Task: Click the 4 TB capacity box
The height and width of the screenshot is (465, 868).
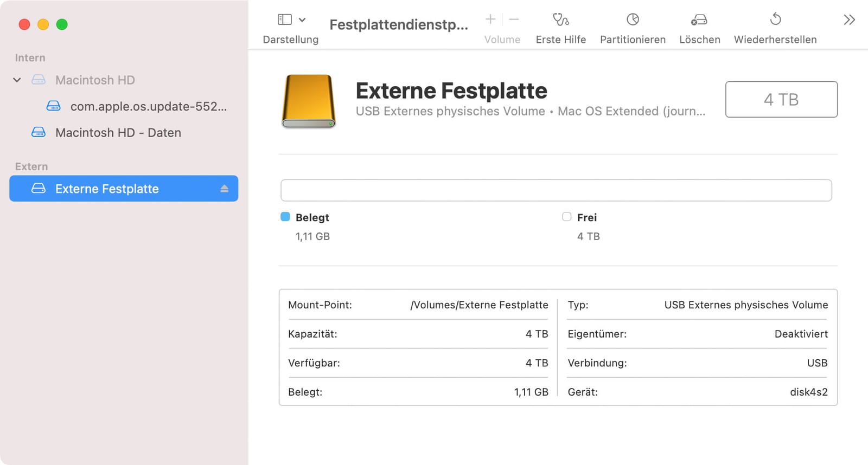Action: pyautogui.click(x=781, y=99)
